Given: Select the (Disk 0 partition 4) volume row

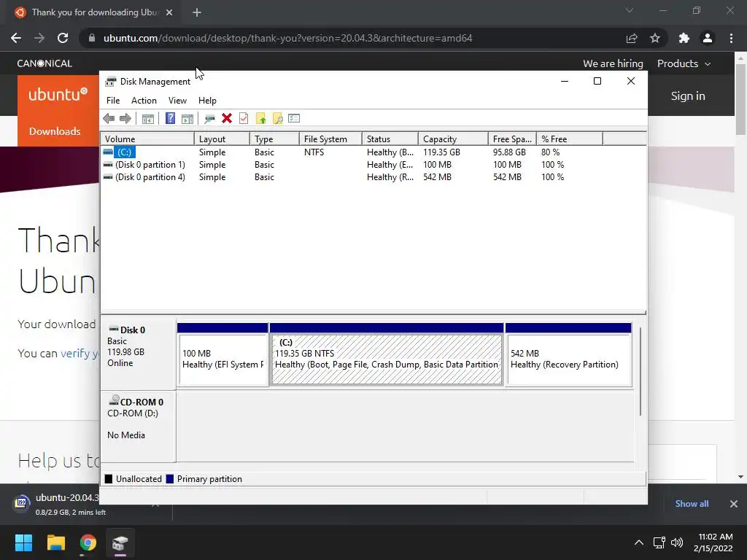Looking at the screenshot, I should (x=373, y=177).
